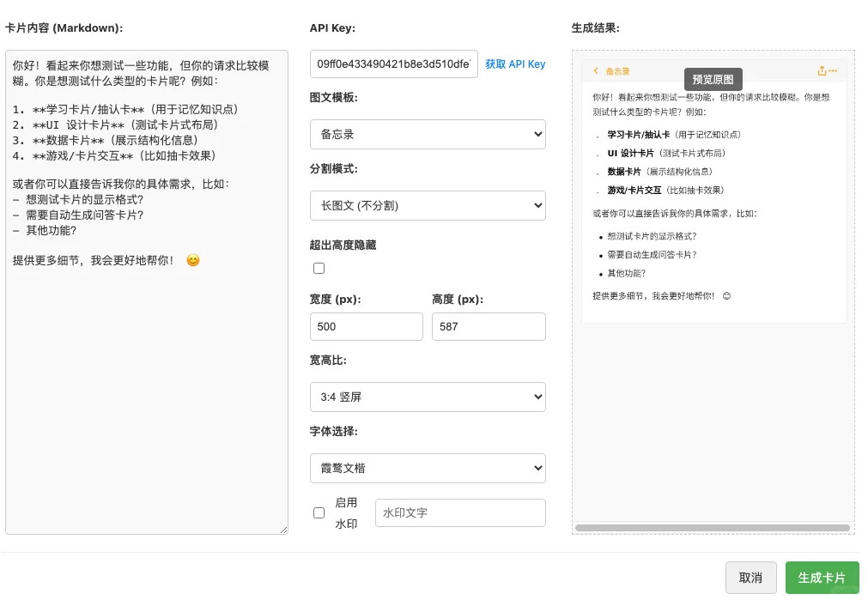This screenshot has width=868, height=606.
Task: Click the share icon in the preview card
Action: 820,71
